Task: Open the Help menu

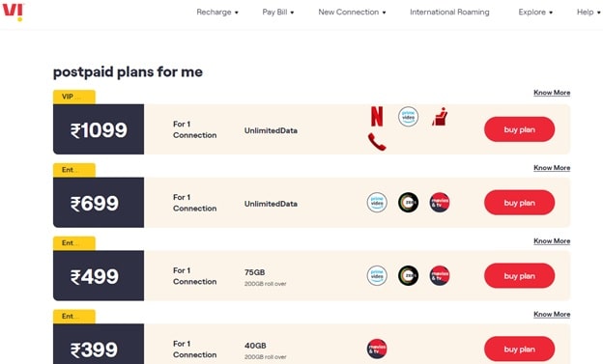Action: coord(589,12)
